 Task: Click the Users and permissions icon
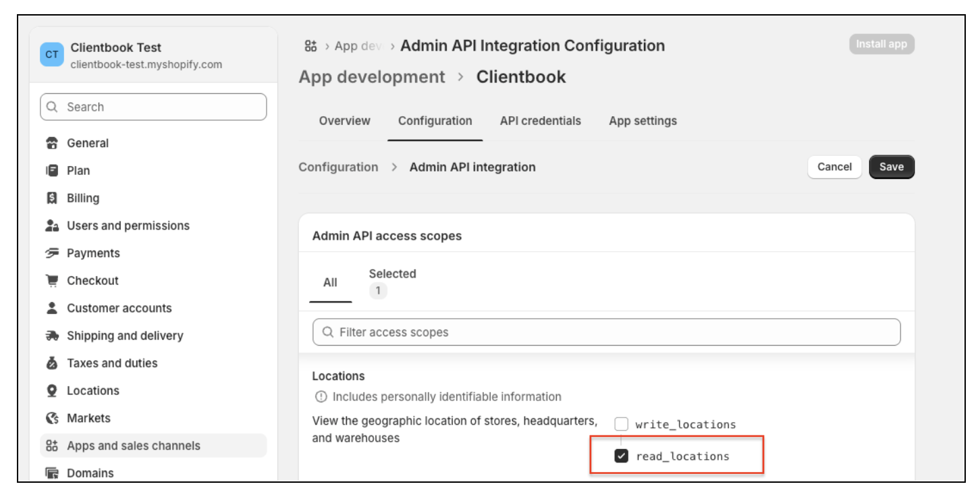pos(52,226)
